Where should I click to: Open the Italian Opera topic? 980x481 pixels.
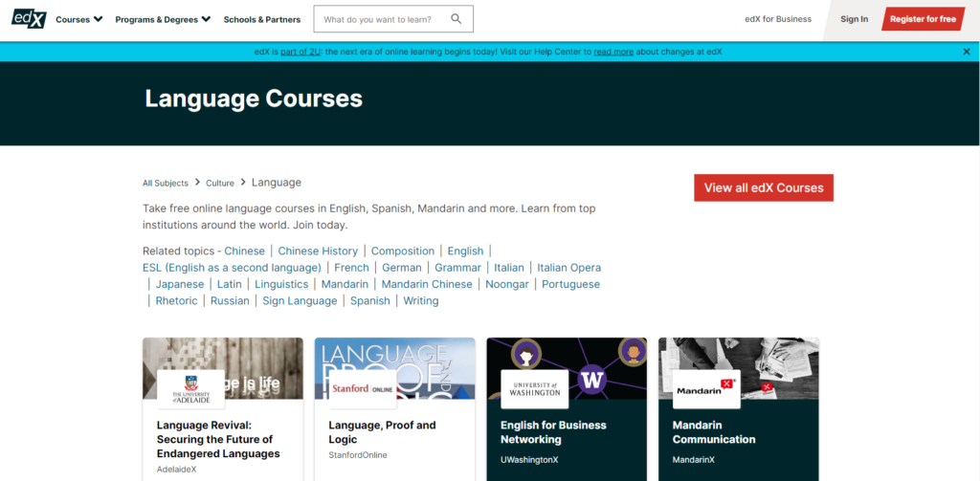pos(569,268)
